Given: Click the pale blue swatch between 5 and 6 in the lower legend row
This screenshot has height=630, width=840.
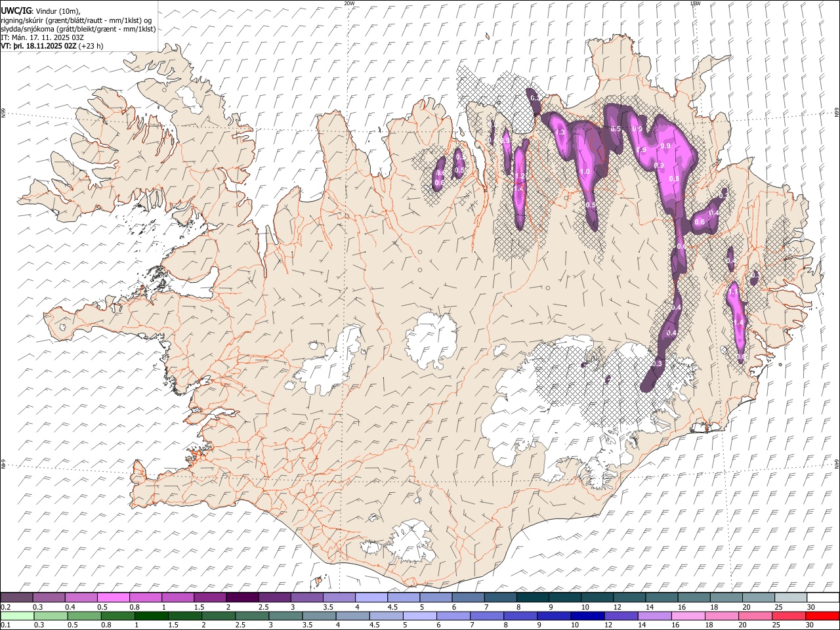Looking at the screenshot, I should (419, 616).
